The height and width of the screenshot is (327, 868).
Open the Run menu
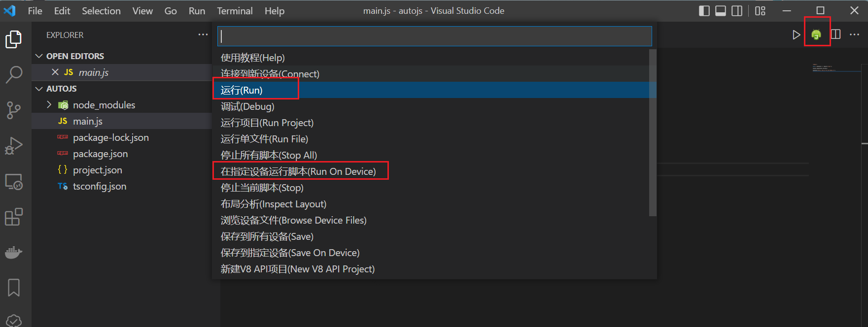coord(197,11)
